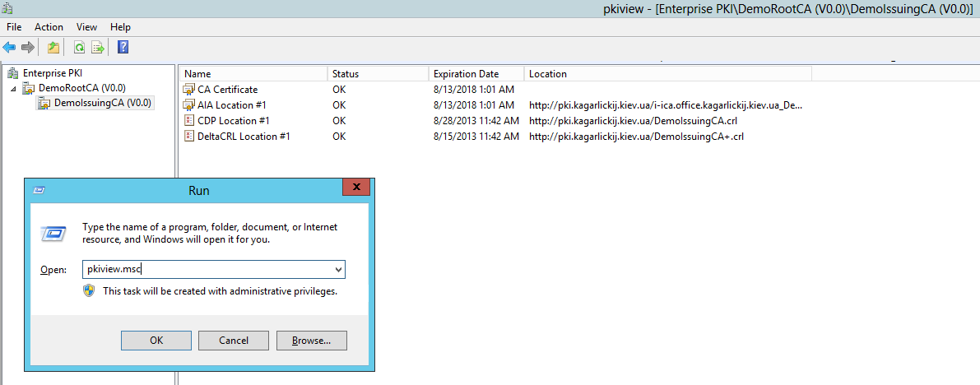
Task: Select DemoIssuingCA (V0.0) in the tree
Action: 102,104
